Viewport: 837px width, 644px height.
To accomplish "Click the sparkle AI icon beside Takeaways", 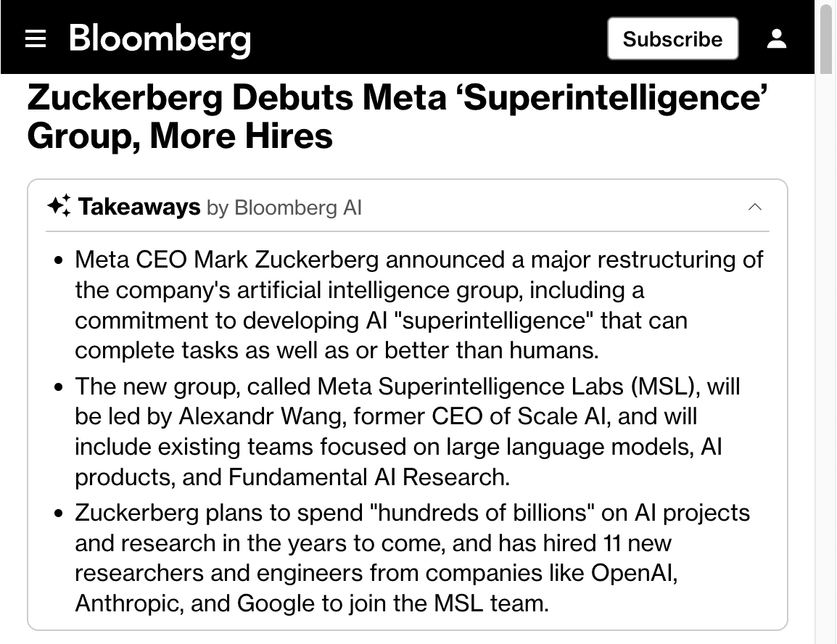I will click(x=59, y=207).
